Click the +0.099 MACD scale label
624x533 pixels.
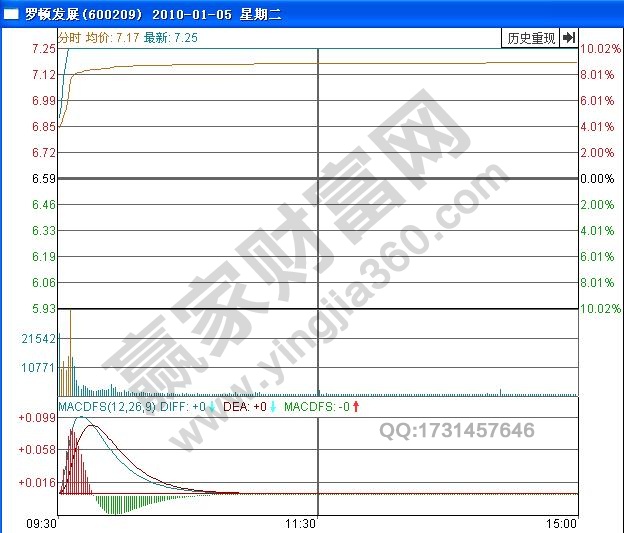coord(38,417)
